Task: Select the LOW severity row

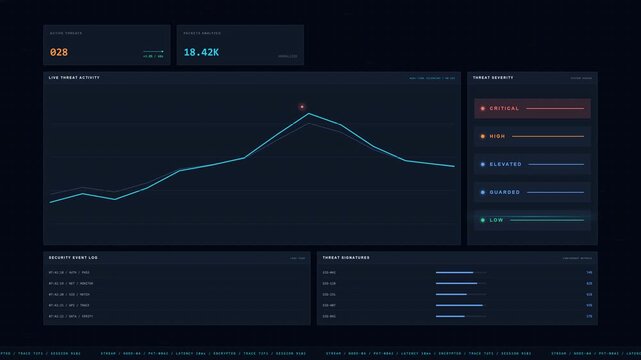Action: tap(532, 220)
